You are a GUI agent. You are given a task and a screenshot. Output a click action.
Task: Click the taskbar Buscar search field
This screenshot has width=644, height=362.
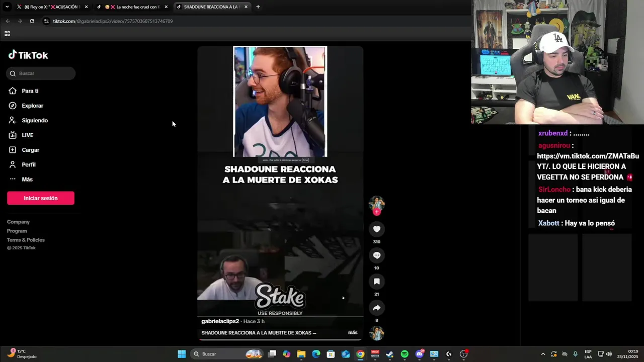coord(227,354)
